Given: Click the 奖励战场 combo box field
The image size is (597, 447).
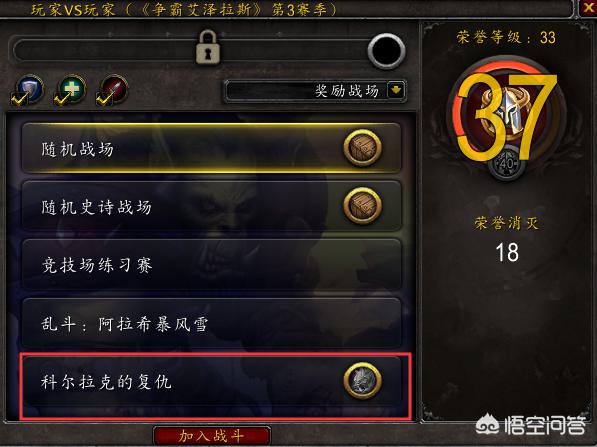Looking at the screenshot, I should pos(315,91).
